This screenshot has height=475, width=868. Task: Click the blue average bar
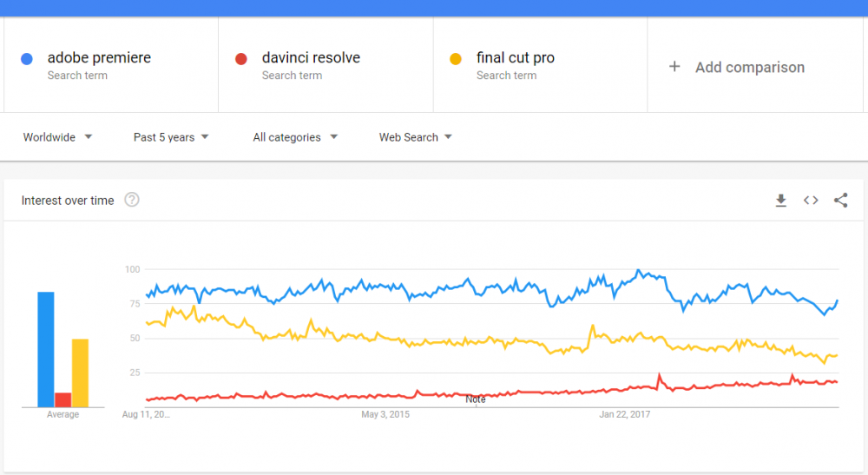coord(45,349)
